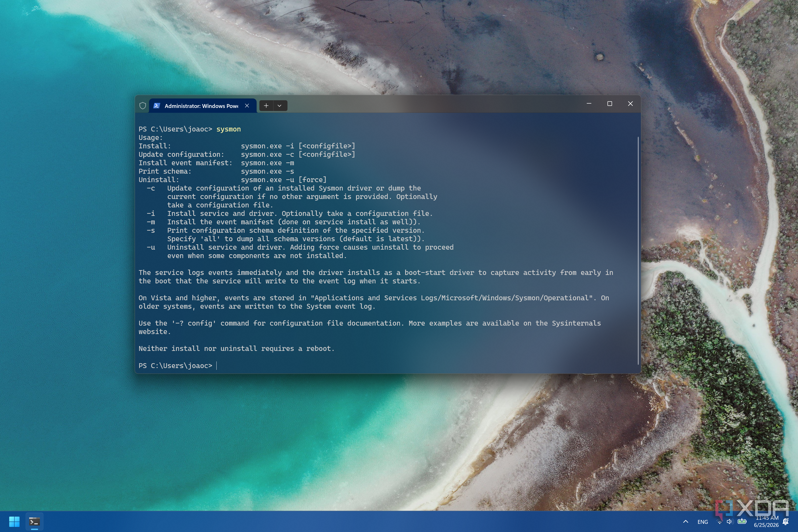The height and width of the screenshot is (532, 798).
Task: Click the terminal vertical scrollbar
Action: click(x=638, y=251)
